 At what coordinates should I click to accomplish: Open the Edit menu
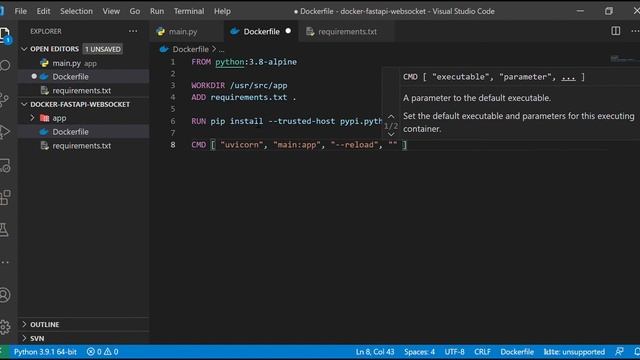pyautogui.click(x=43, y=11)
